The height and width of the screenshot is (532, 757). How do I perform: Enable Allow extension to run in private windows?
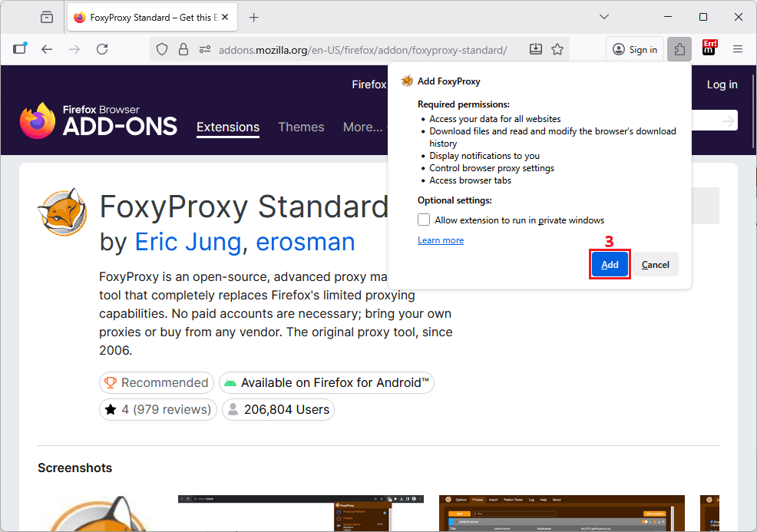424,220
